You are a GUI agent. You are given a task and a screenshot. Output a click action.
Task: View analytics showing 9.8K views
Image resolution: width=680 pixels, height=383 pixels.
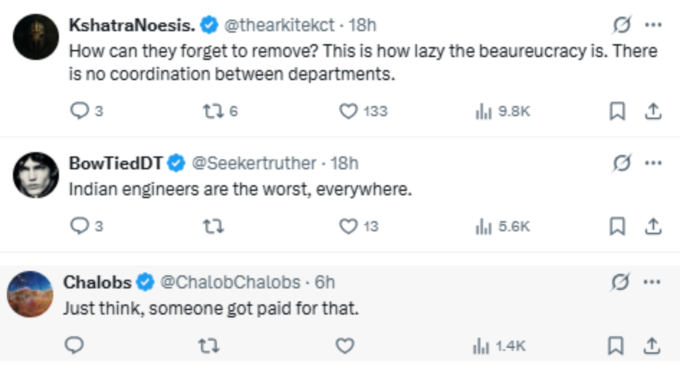[x=502, y=111]
